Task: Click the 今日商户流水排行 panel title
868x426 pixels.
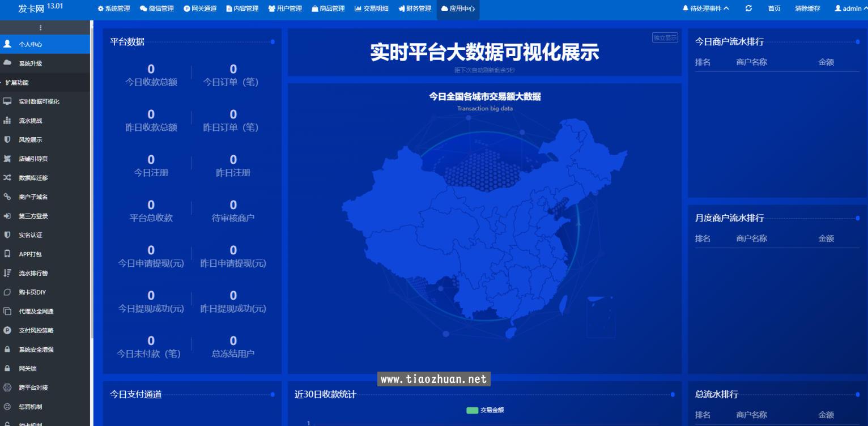Action: pos(730,42)
